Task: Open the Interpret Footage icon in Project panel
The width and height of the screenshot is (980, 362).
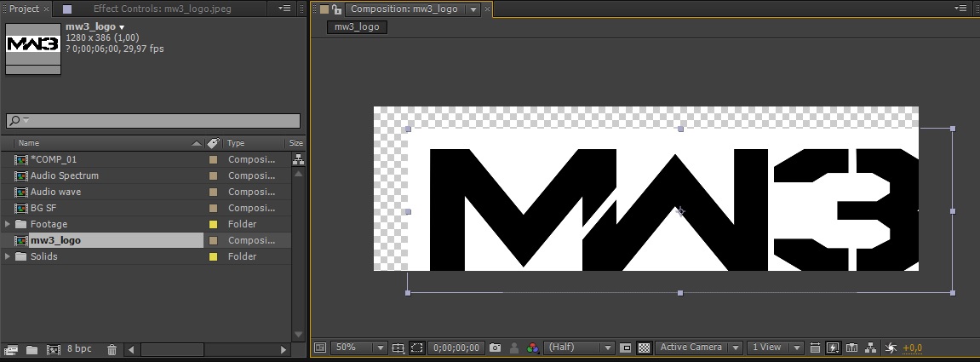Action: click(x=10, y=349)
